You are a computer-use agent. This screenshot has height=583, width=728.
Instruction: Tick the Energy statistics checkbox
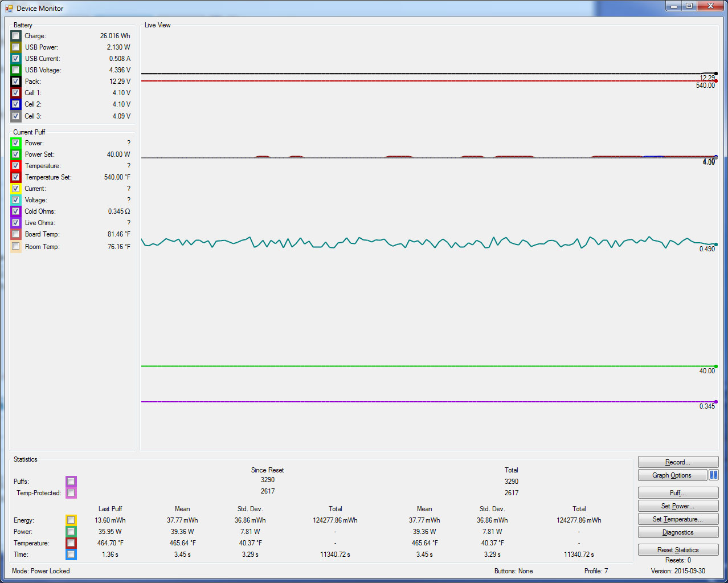[x=71, y=520]
